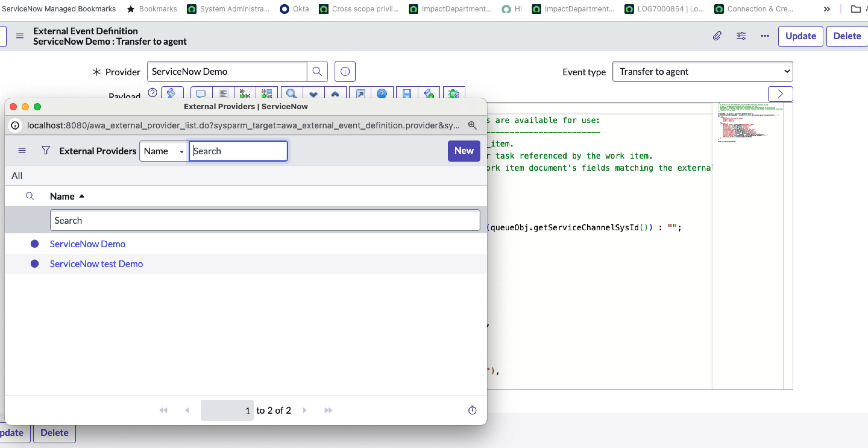Click the top Update button
Screen dimensions: 868x448
[800, 36]
